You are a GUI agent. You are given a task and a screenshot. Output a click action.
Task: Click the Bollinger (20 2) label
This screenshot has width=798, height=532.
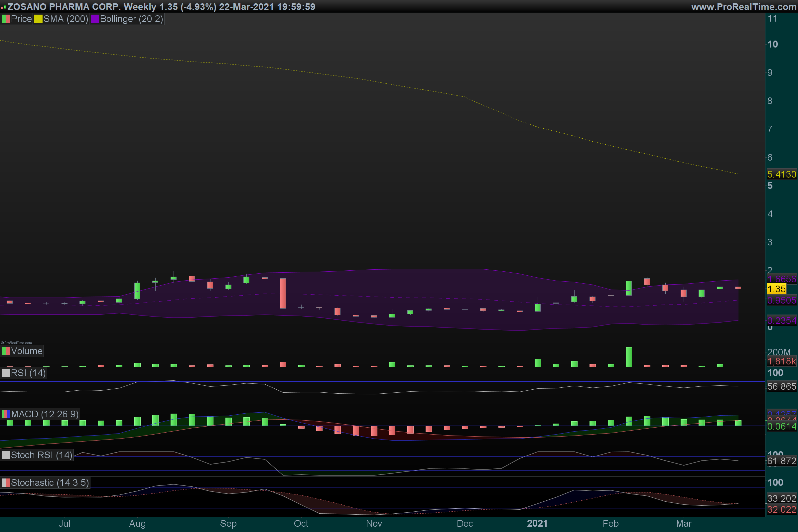click(x=131, y=19)
